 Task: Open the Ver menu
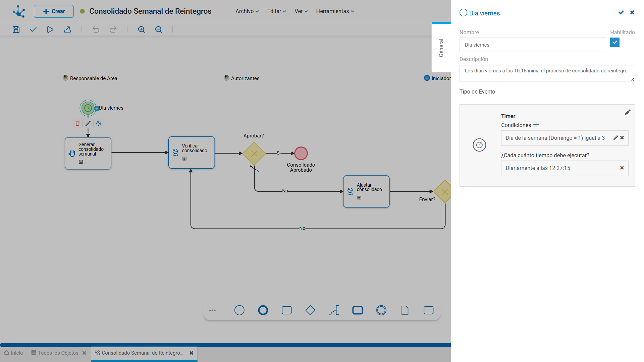coord(301,11)
